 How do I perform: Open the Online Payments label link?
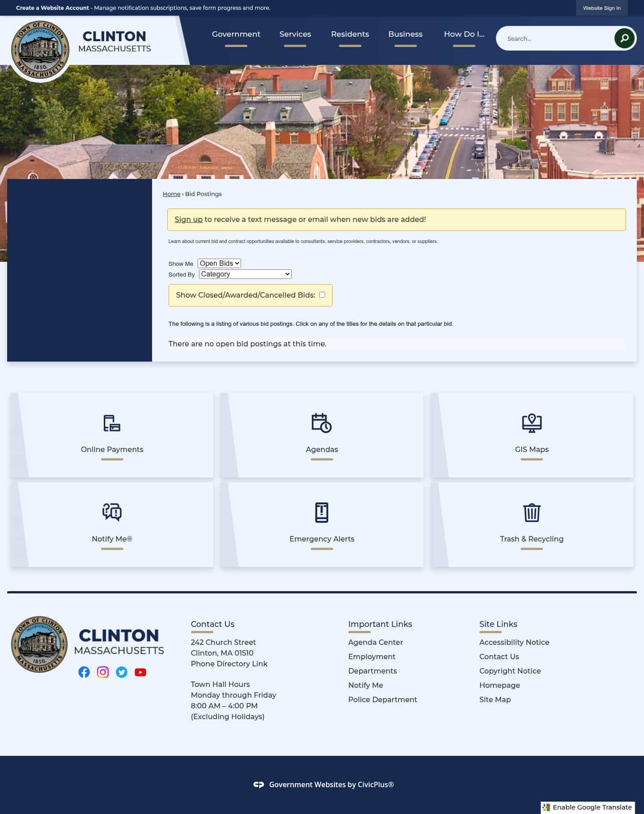(x=112, y=449)
